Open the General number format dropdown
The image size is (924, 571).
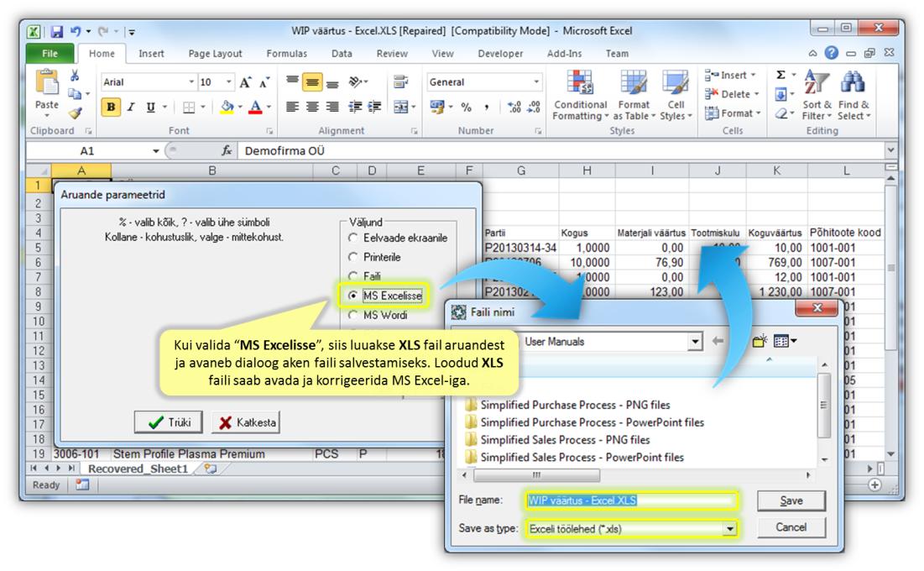click(536, 82)
